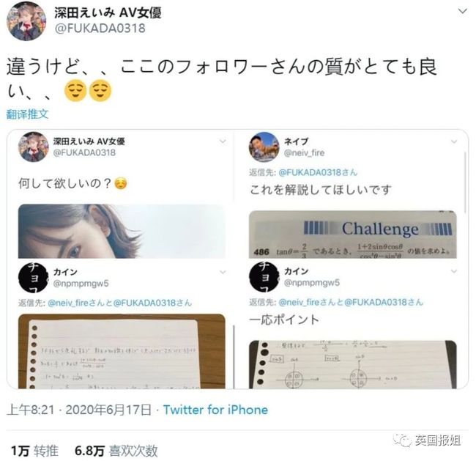Image resolution: width=476 pixels, height=461 pixels.
Task: Open the ネイブ @neiv_fire profile avatar
Action: [x=264, y=147]
